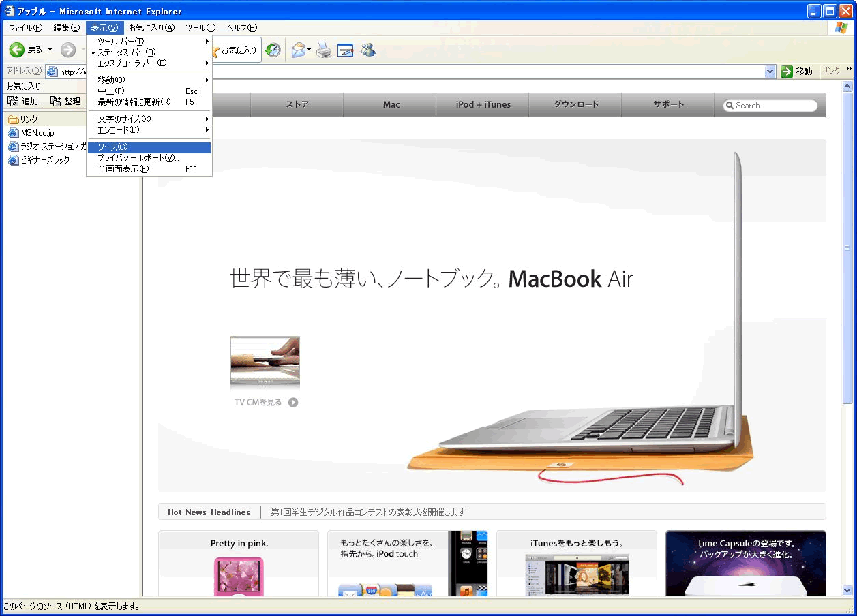Click the vertical scrollbar down arrow
The height and width of the screenshot is (616, 857).
(847, 591)
